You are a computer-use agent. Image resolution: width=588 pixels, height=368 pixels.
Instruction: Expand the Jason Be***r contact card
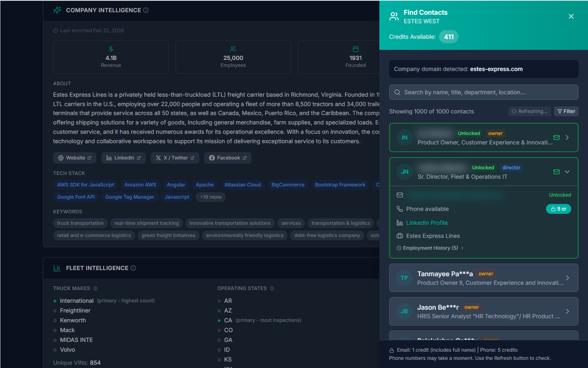tap(567, 311)
